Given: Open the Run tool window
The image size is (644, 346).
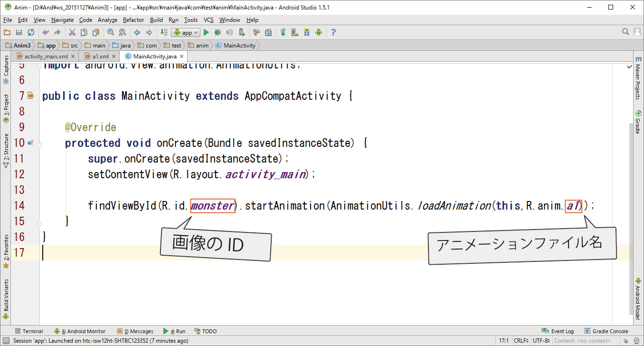Looking at the screenshot, I should click(x=174, y=331).
